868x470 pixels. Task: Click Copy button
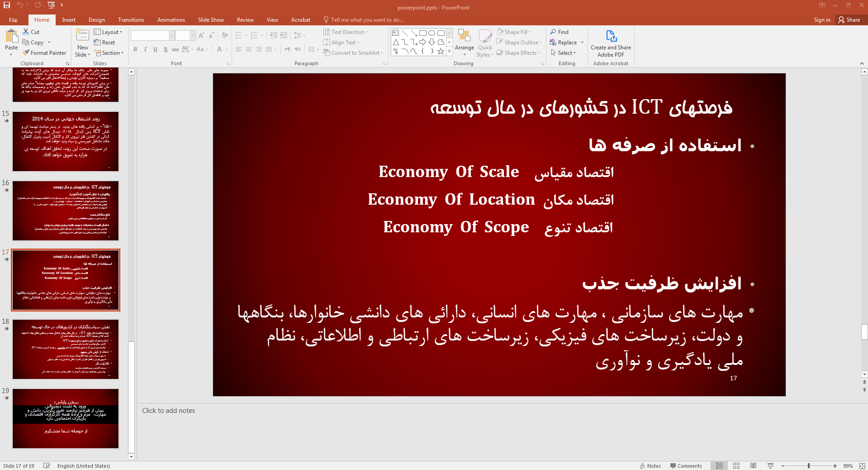pos(33,43)
